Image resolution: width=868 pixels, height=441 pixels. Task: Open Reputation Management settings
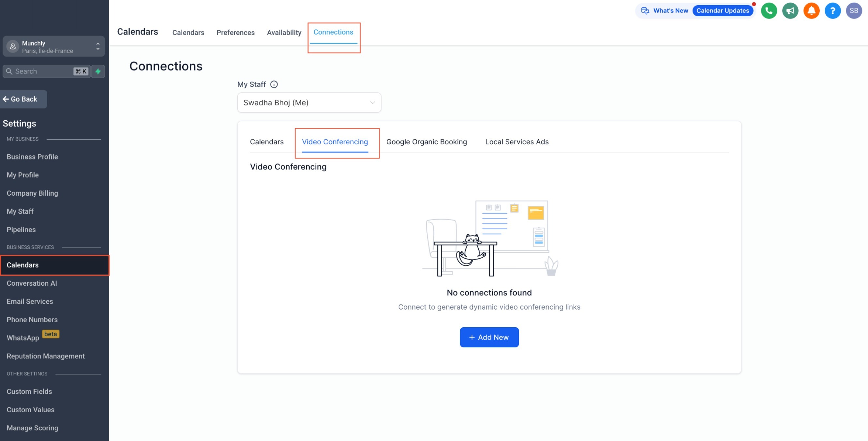pyautogui.click(x=46, y=356)
